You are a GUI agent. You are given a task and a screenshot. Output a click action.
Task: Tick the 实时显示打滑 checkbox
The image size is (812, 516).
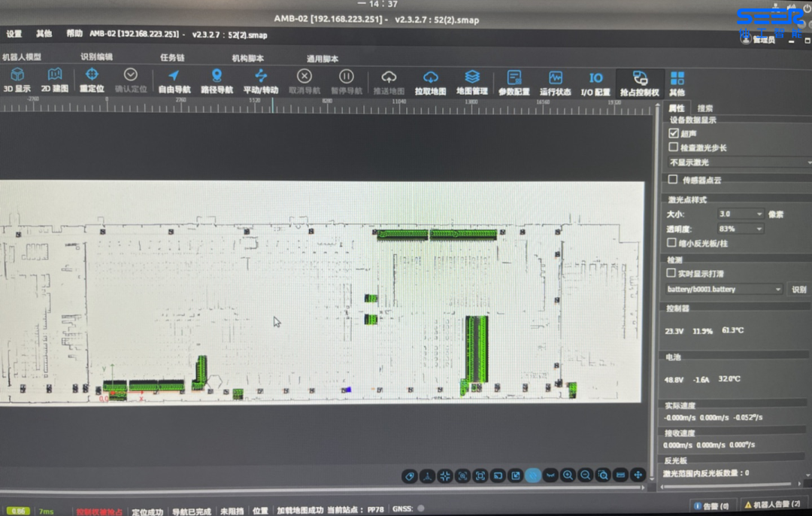point(671,273)
